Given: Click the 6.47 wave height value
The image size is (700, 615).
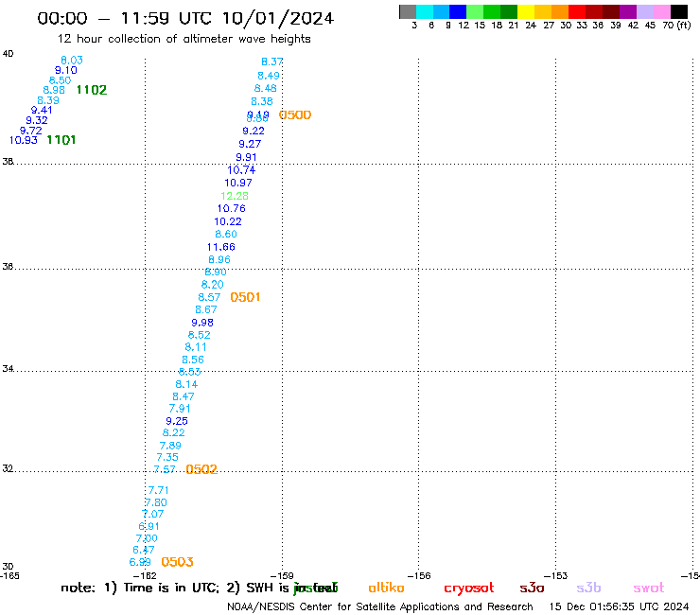Looking at the screenshot, I should pos(144,551).
